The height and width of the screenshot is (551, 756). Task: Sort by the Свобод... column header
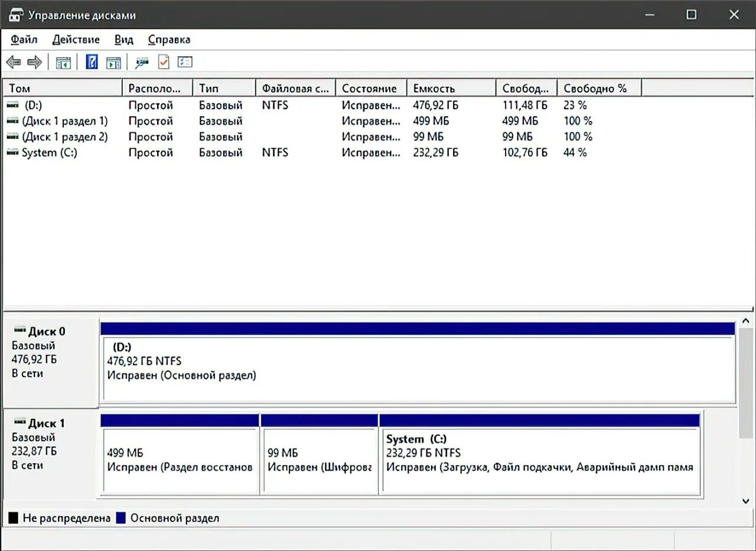(x=527, y=88)
